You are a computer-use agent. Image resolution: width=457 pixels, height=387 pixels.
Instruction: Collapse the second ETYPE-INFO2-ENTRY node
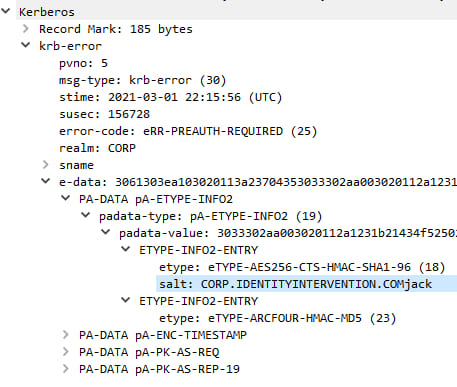click(x=126, y=300)
